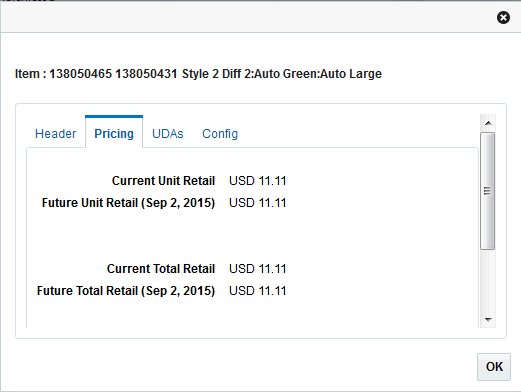This screenshot has height=392, width=521.
Task: Click the scrollbar down arrow
Action: tap(488, 319)
